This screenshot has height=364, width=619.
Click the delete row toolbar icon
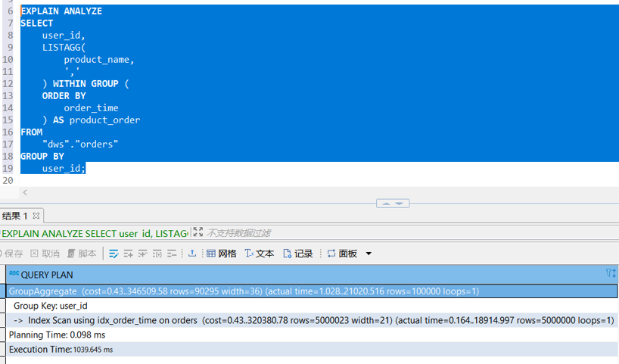[157, 254]
